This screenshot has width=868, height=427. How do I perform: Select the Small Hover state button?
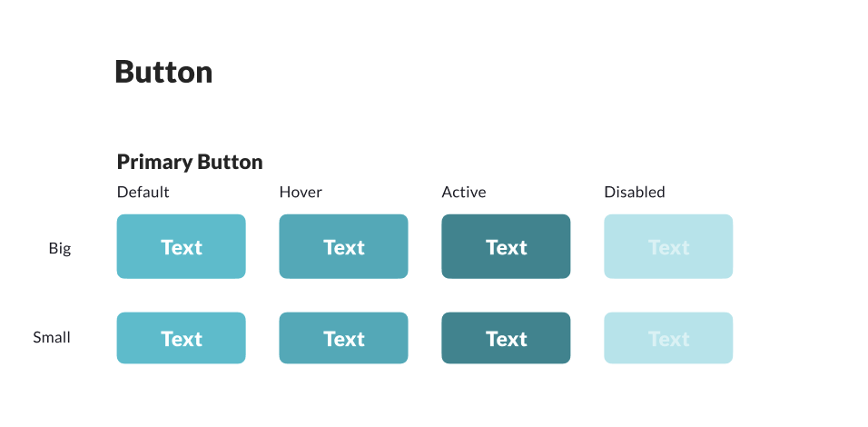point(343,338)
